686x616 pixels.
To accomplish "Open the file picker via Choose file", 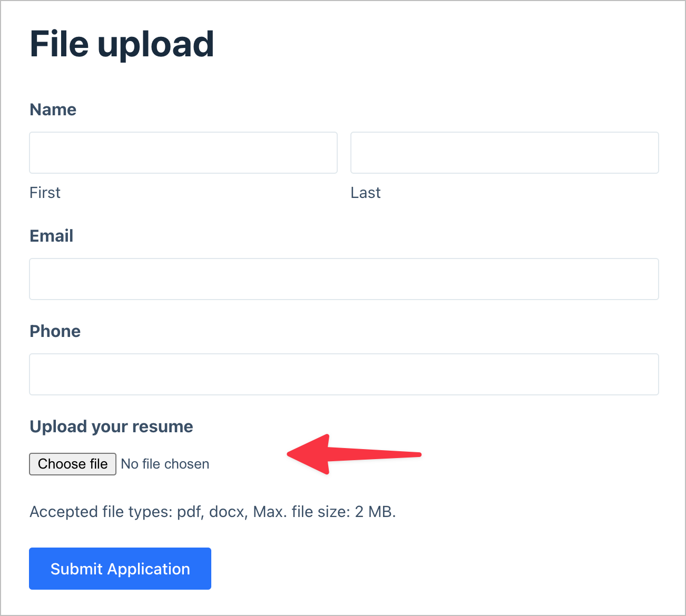I will pyautogui.click(x=72, y=464).
